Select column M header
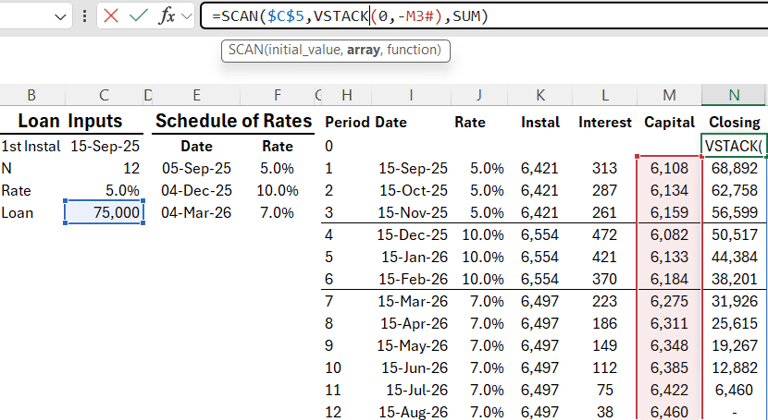The height and width of the screenshot is (420, 768). (x=669, y=95)
